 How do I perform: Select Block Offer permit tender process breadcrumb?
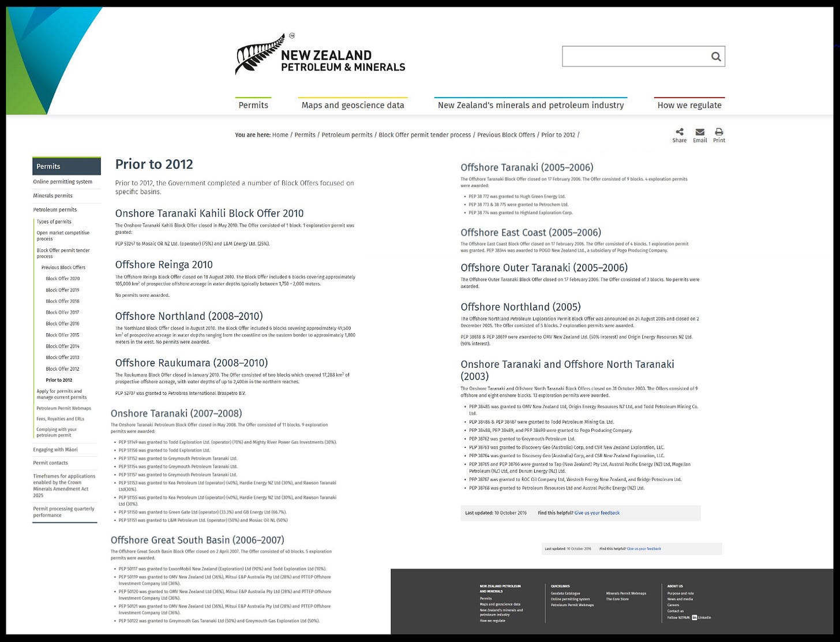click(425, 135)
